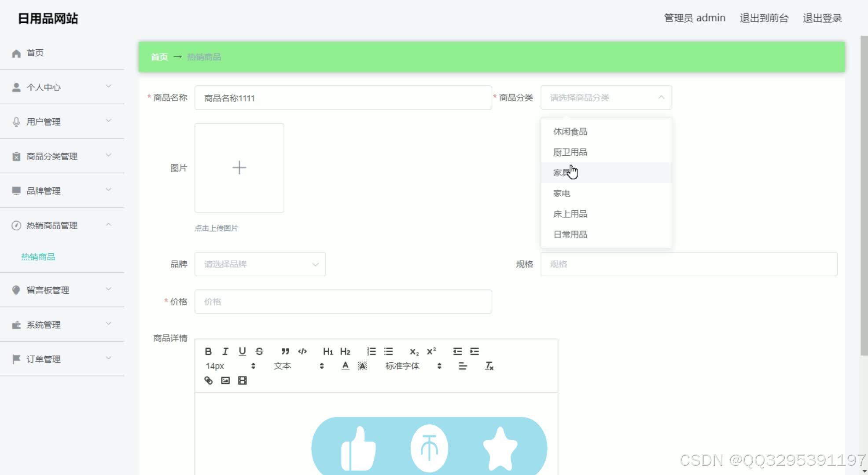
Task: Apply superscript formatting
Action: 431,351
